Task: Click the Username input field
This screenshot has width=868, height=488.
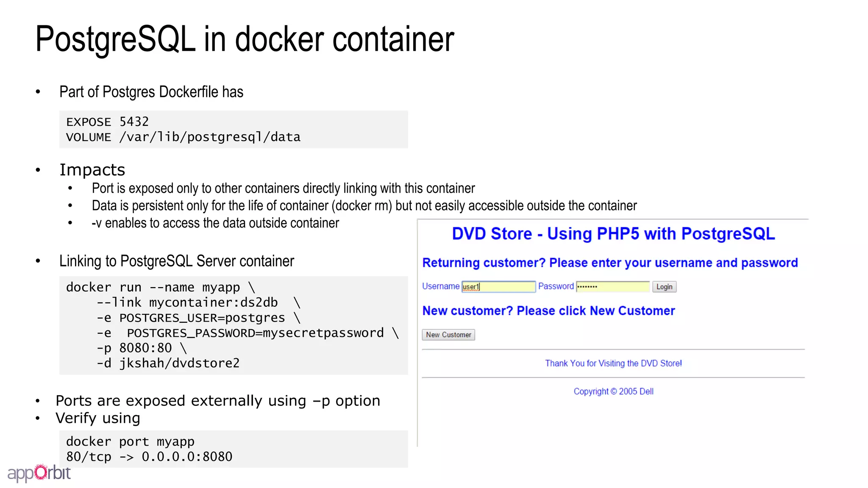Action: pos(498,287)
